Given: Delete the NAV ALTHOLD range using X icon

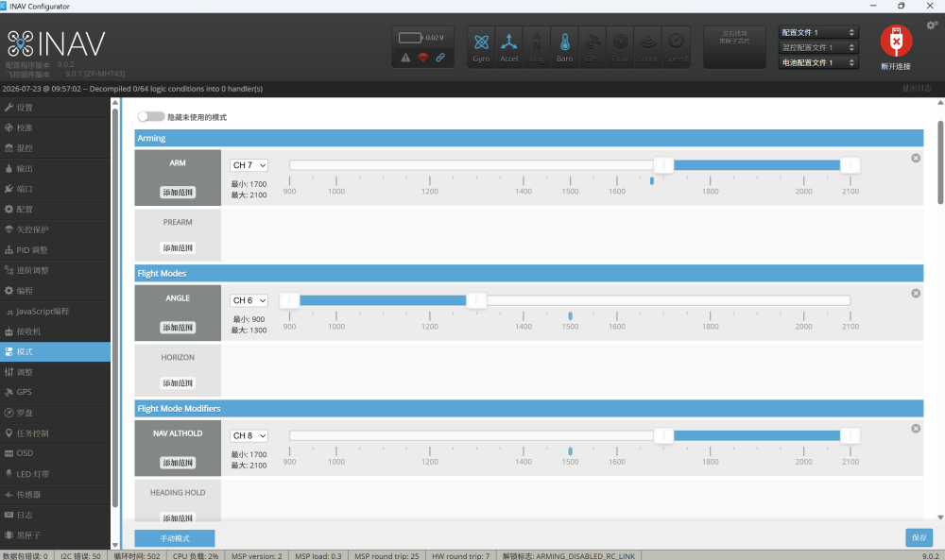Looking at the screenshot, I should [916, 429].
